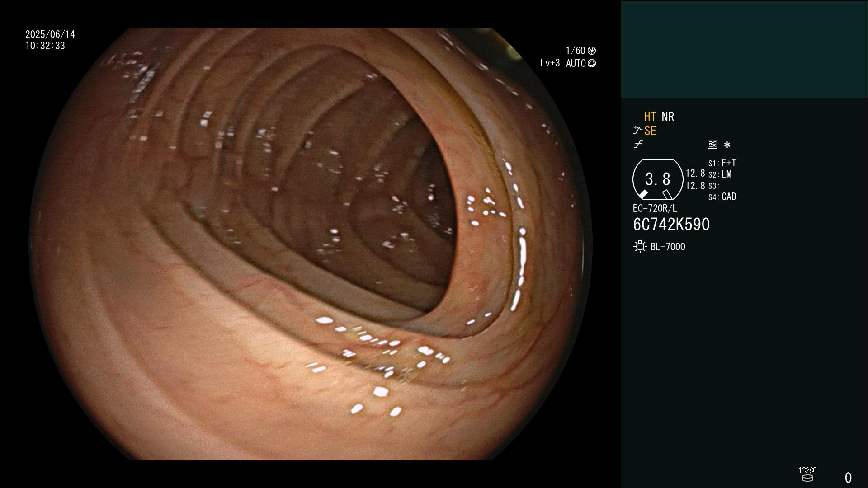Click the Lv+3 brightness level
This screenshot has width=868, height=488.
[x=550, y=63]
